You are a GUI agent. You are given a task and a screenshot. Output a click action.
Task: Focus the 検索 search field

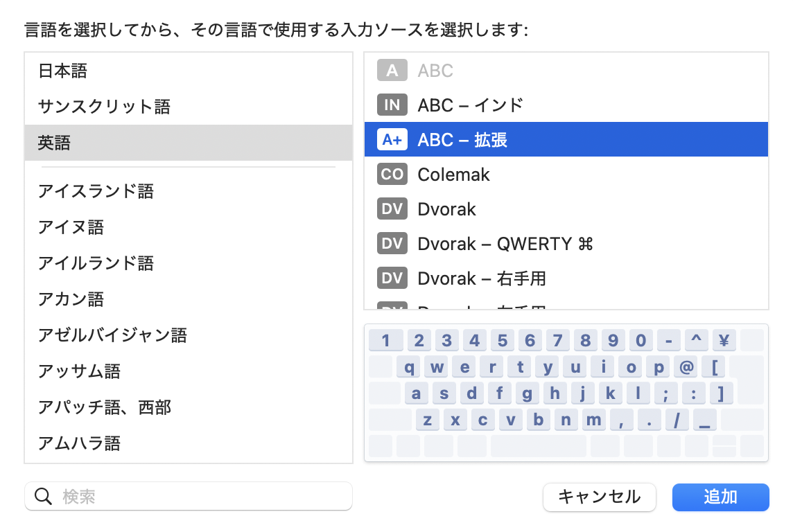pyautogui.click(x=201, y=497)
